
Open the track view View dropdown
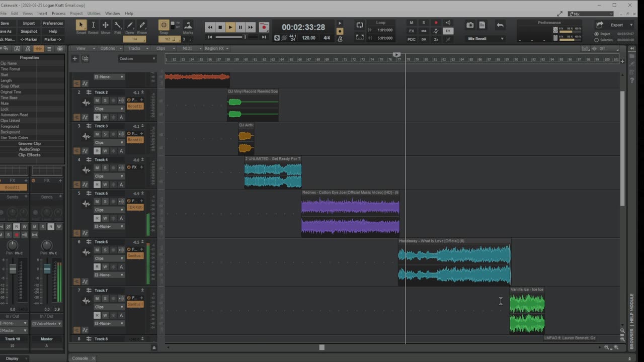83,48
